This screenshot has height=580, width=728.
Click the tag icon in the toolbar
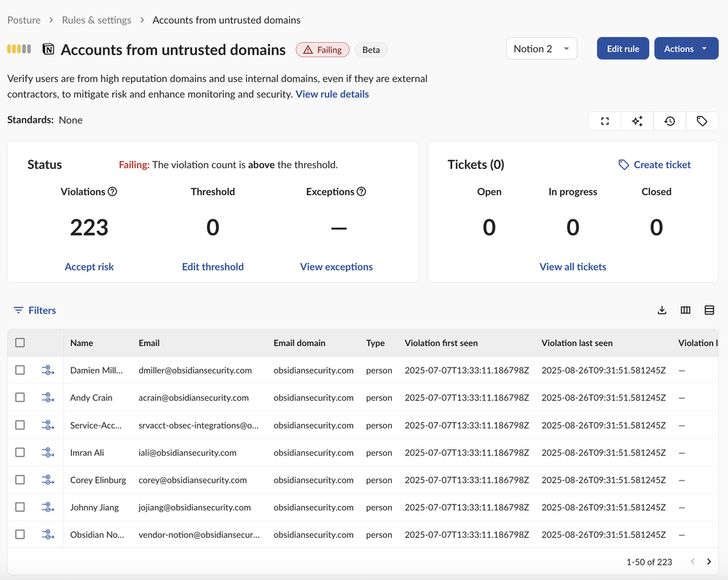click(x=702, y=121)
